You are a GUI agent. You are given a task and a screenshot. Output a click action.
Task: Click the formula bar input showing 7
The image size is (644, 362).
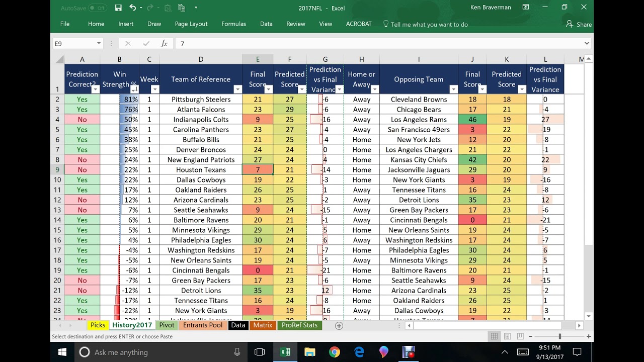[x=379, y=44]
